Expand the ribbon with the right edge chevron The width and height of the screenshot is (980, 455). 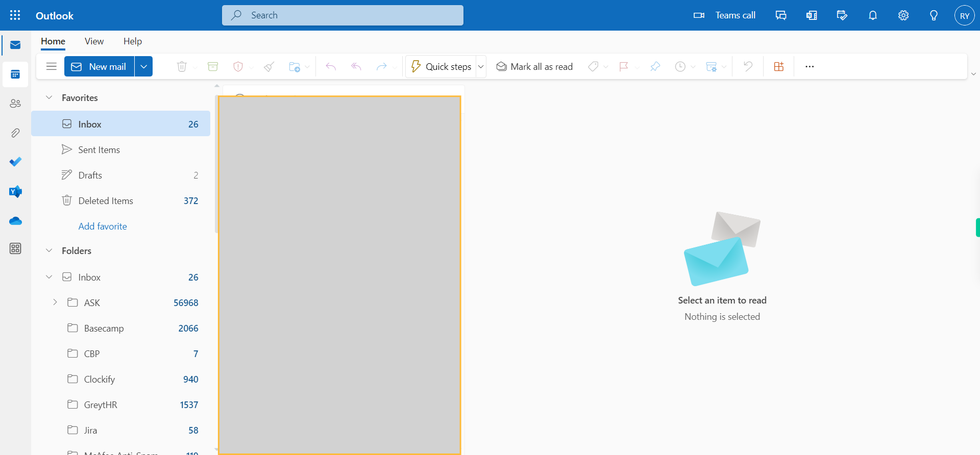click(973, 74)
